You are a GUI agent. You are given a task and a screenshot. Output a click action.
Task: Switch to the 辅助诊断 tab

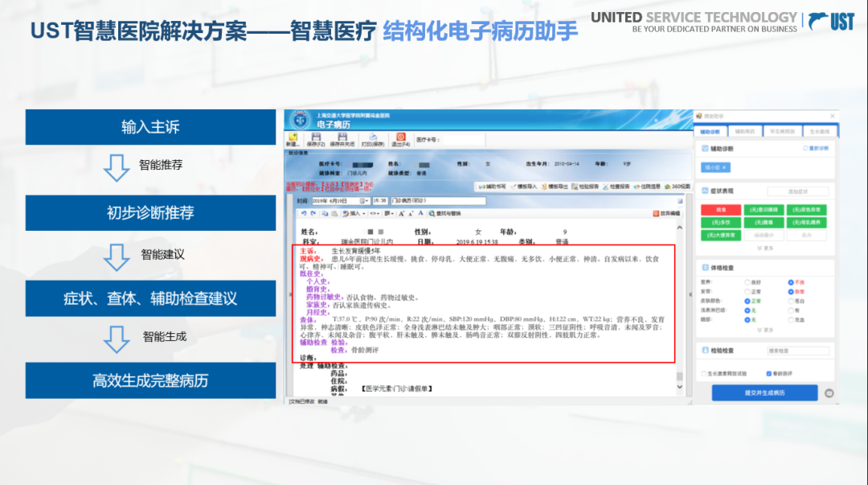pyautogui.click(x=710, y=131)
